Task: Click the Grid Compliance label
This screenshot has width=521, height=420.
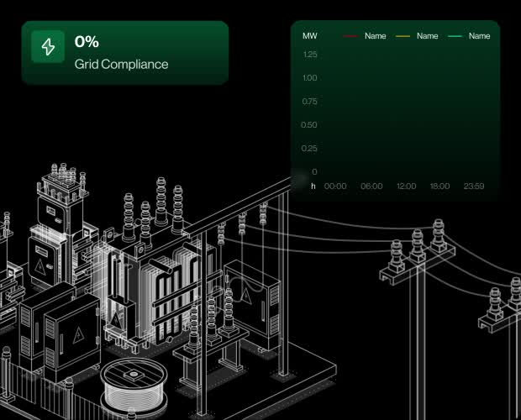Action: point(121,64)
